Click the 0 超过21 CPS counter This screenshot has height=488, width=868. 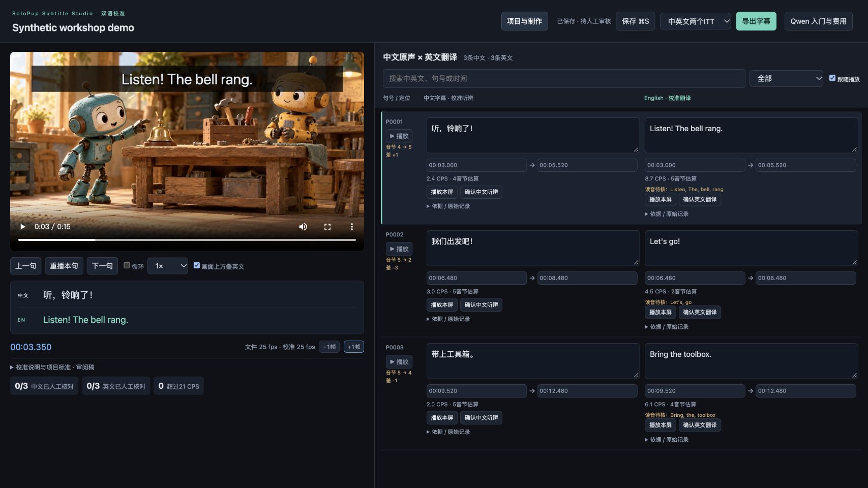(x=178, y=386)
